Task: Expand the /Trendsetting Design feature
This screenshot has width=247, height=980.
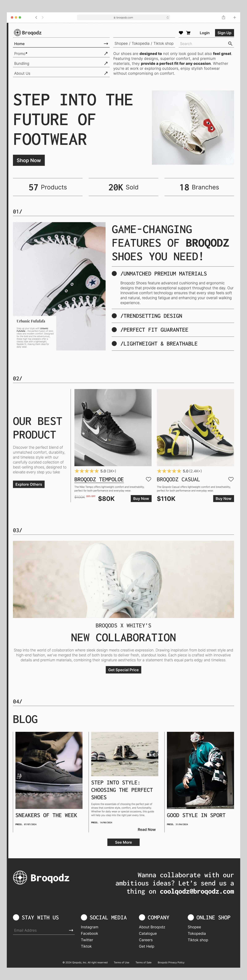Action: [173, 316]
